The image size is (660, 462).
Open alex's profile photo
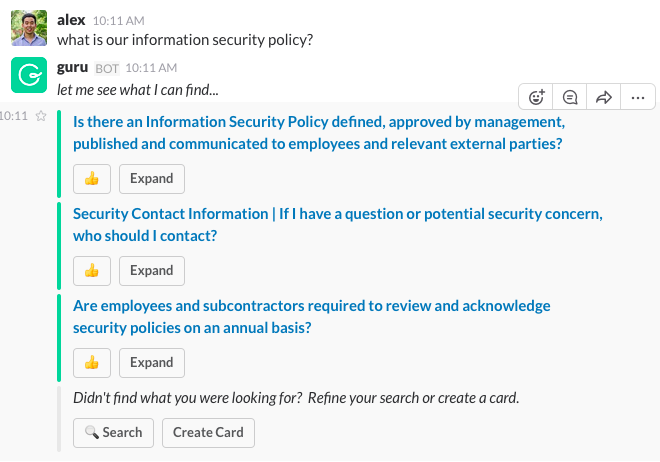point(29,28)
